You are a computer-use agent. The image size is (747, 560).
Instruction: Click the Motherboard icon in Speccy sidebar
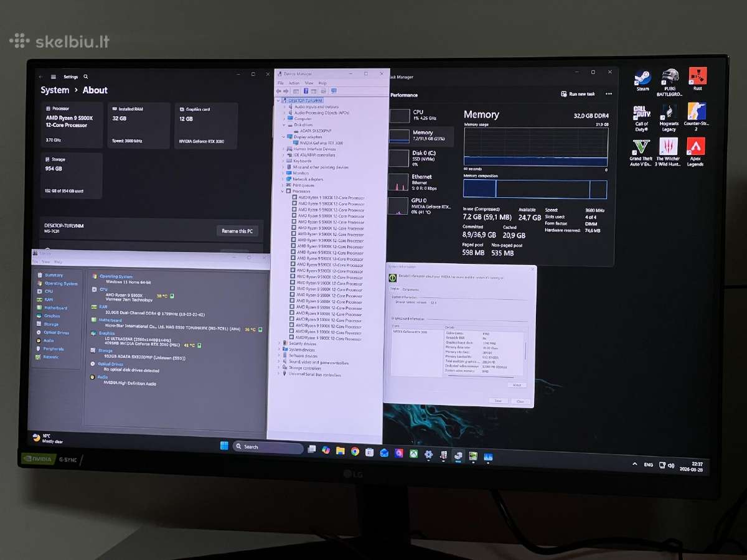point(40,307)
